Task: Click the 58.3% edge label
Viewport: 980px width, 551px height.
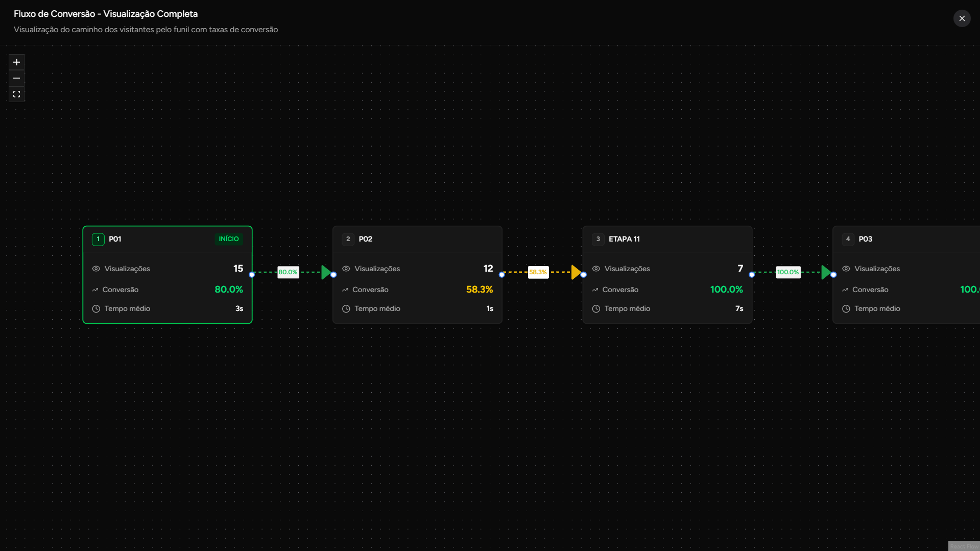Action: click(x=538, y=272)
